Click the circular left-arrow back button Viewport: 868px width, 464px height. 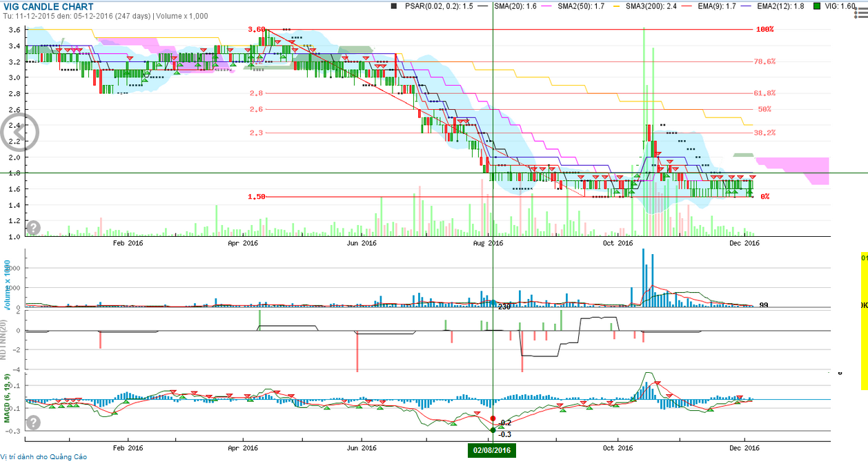tap(21, 133)
